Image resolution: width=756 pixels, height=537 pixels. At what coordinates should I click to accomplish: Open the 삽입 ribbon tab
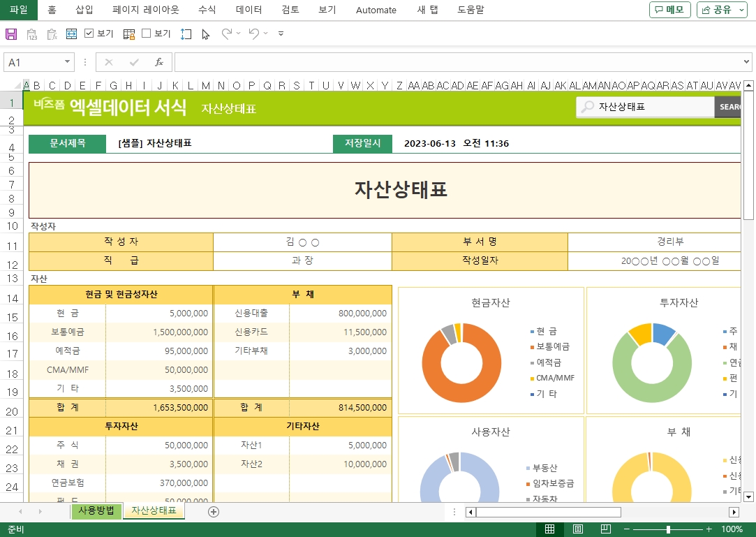coord(84,10)
